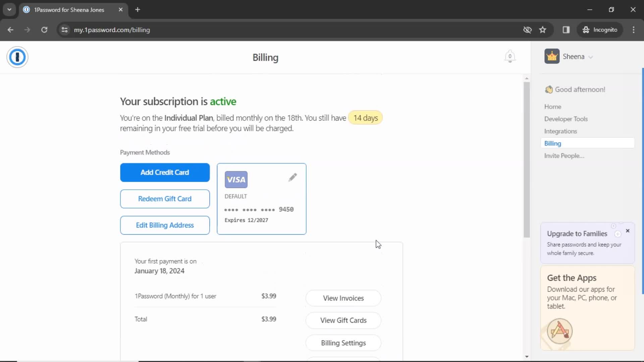644x362 pixels.
Task: Click the 1Password logo icon
Action: pyautogui.click(x=17, y=57)
